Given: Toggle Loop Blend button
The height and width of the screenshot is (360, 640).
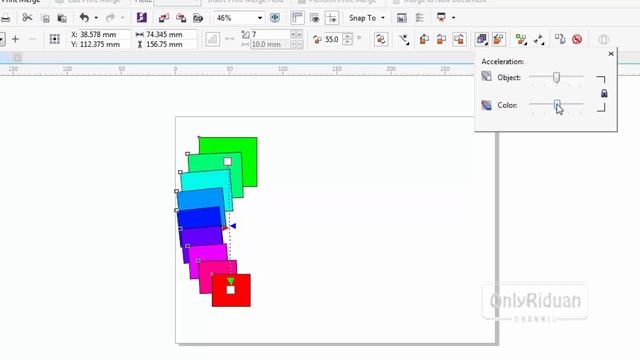Looking at the screenshot, I should tap(381, 39).
